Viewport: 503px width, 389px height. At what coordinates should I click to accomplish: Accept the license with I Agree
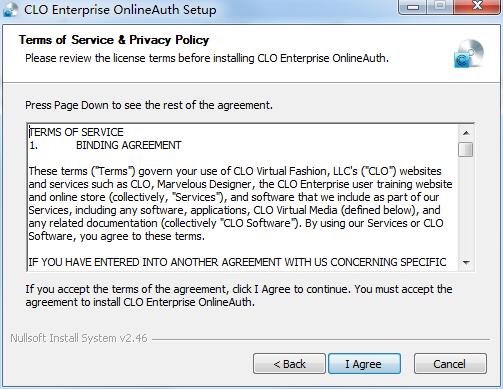[x=364, y=364]
